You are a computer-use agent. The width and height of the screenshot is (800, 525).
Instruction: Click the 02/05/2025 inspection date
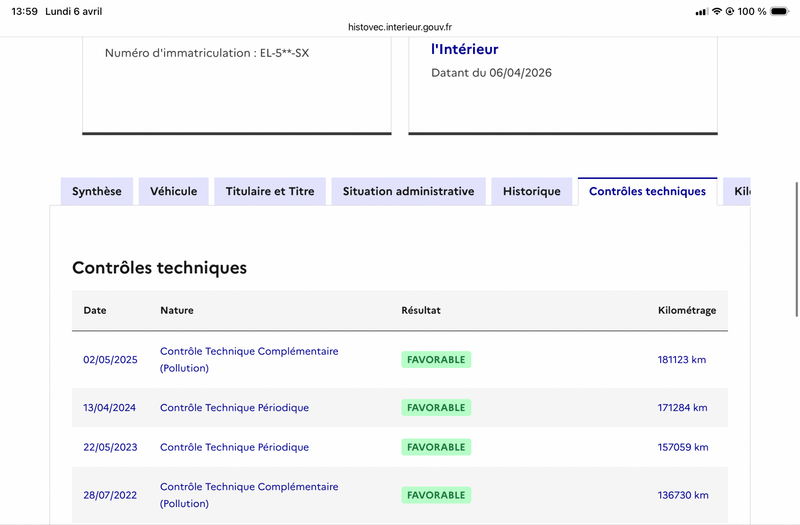(110, 360)
